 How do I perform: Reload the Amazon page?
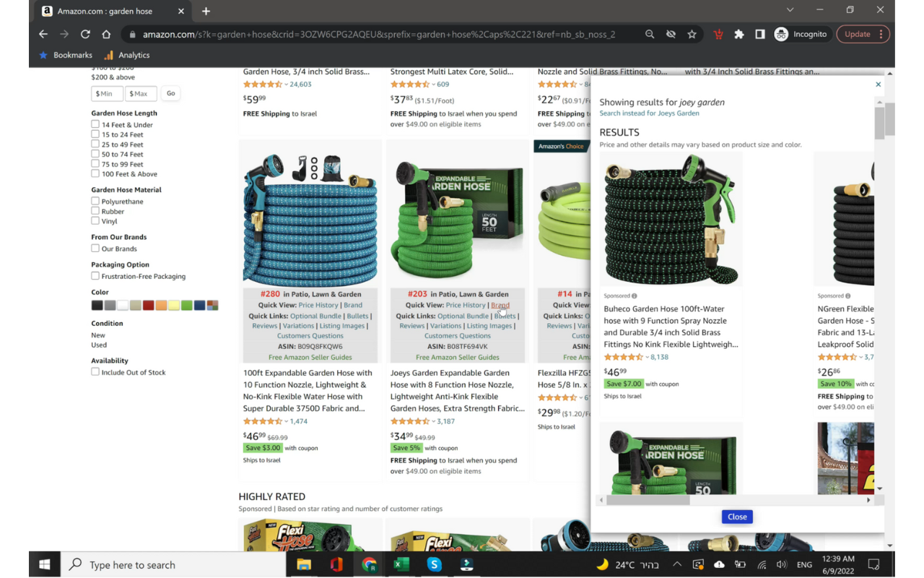pos(85,34)
